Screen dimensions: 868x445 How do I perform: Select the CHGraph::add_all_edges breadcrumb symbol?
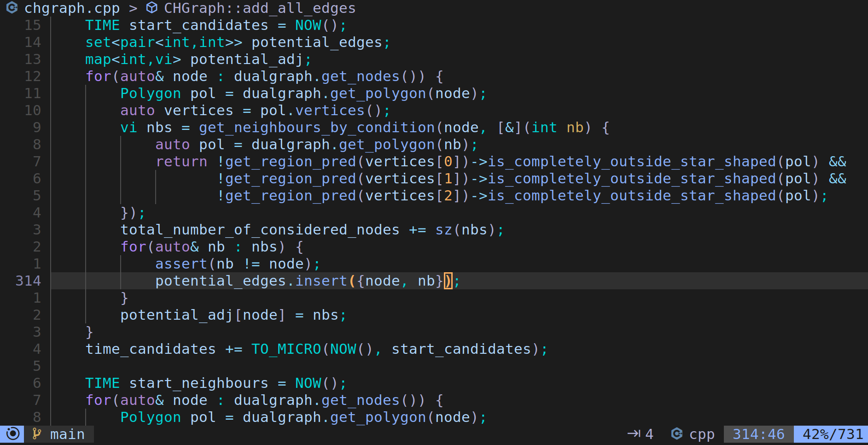260,8
